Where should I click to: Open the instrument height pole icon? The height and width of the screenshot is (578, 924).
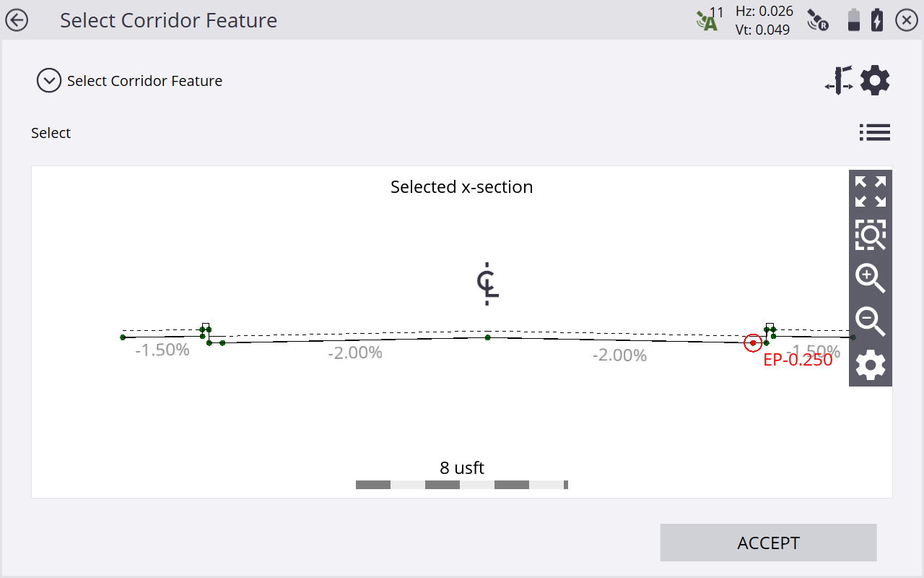pos(839,80)
